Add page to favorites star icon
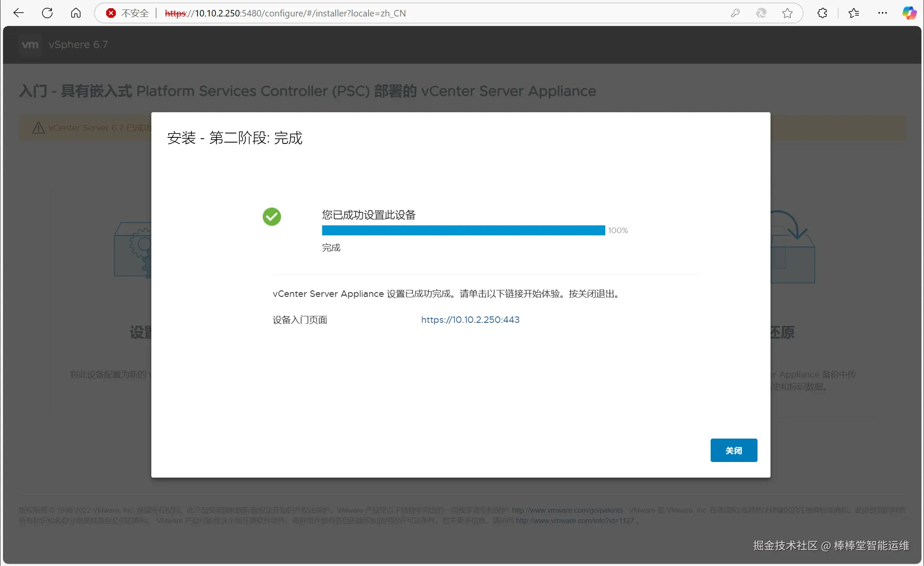The width and height of the screenshot is (924, 566). (x=787, y=13)
